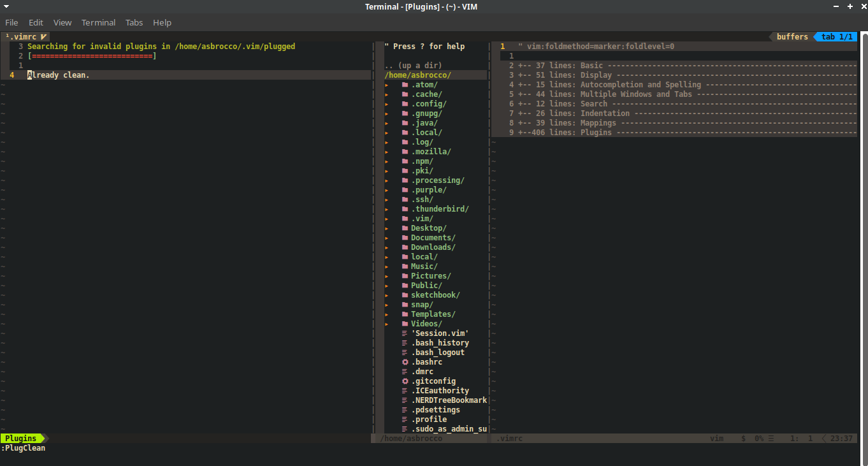Click the gear icon beside .bashrc

tap(405, 361)
